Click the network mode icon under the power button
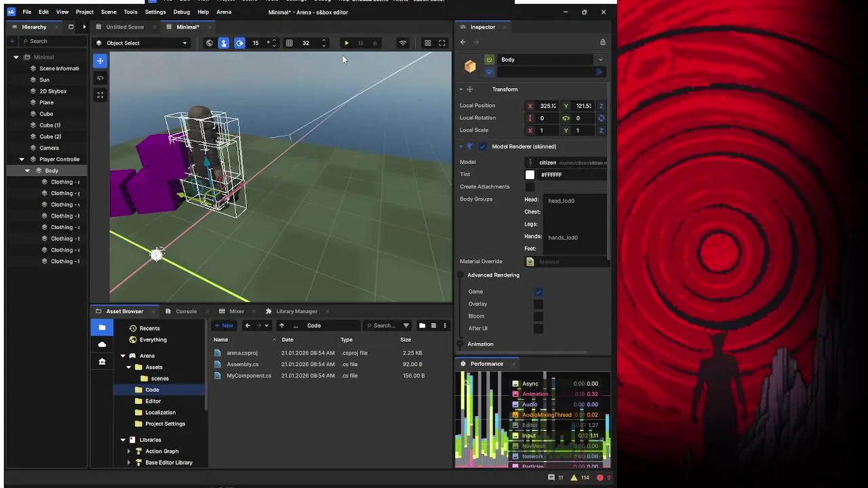The height and width of the screenshot is (488, 868). [x=489, y=72]
